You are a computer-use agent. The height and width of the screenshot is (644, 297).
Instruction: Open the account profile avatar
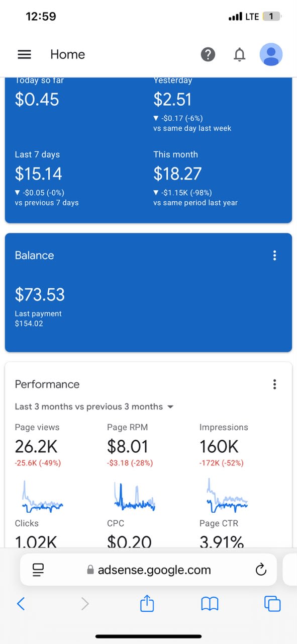tap(271, 54)
